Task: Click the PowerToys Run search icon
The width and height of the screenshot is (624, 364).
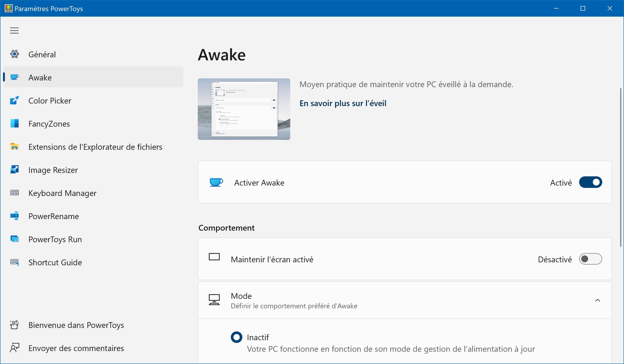Action: [15, 239]
